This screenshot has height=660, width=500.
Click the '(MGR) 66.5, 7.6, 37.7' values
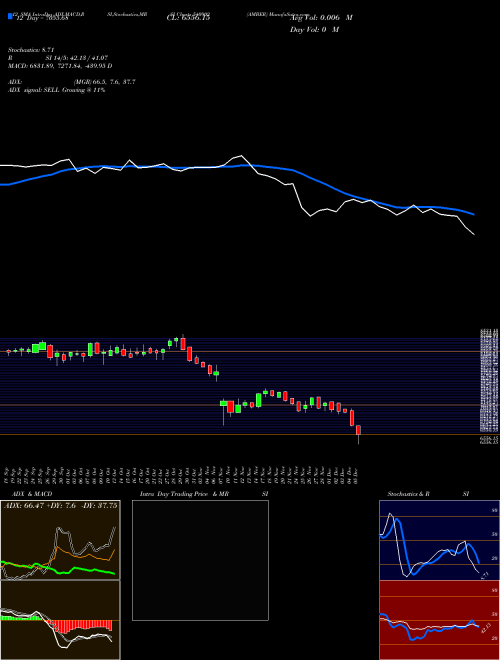click(x=105, y=82)
